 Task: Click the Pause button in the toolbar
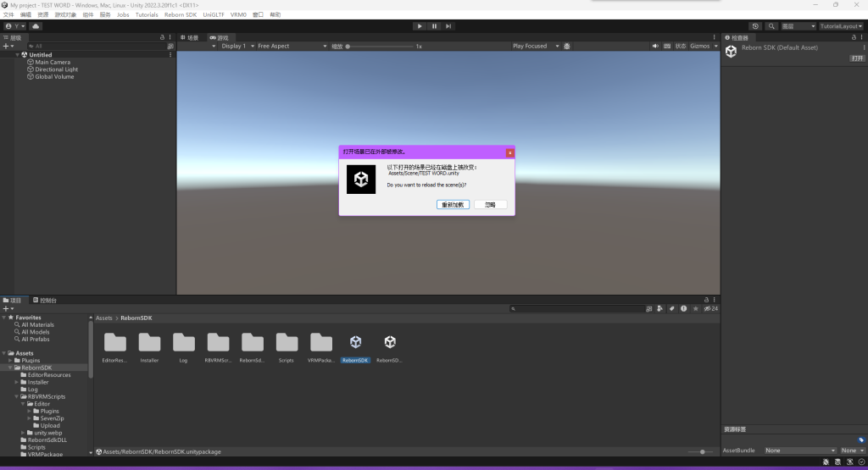[434, 26]
